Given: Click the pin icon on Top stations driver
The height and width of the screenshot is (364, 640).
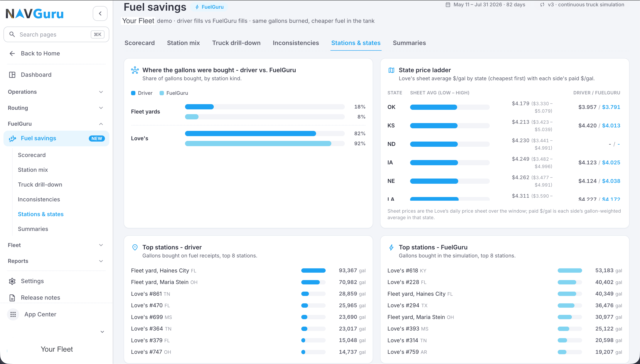Looking at the screenshot, I should pyautogui.click(x=135, y=247).
